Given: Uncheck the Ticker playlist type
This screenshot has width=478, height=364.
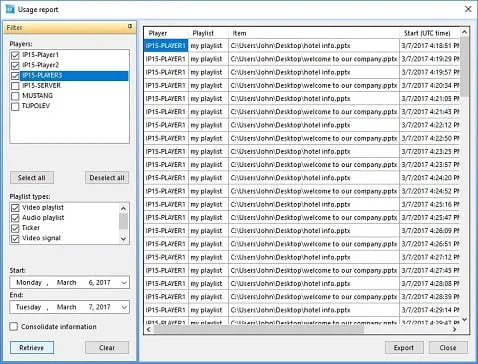Looking at the screenshot, I should pyautogui.click(x=15, y=228).
